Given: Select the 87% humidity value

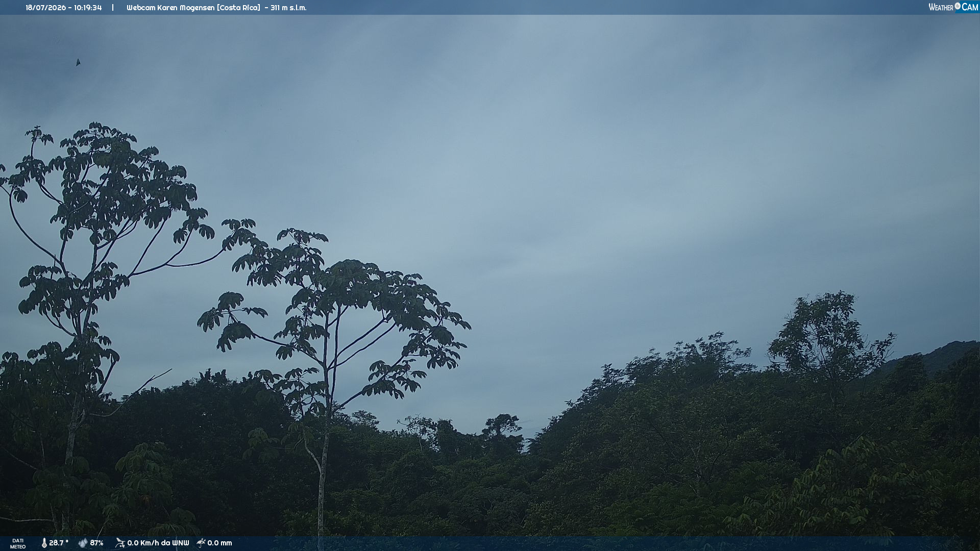Looking at the screenshot, I should [x=97, y=543].
